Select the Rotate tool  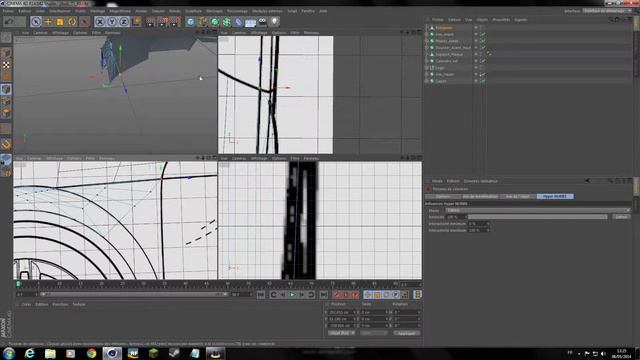point(72,21)
